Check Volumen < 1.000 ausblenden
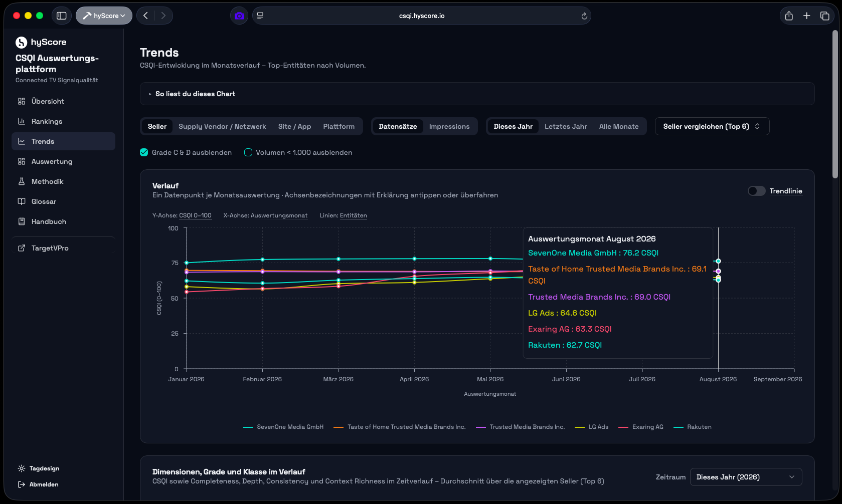The width and height of the screenshot is (842, 504). pyautogui.click(x=248, y=152)
